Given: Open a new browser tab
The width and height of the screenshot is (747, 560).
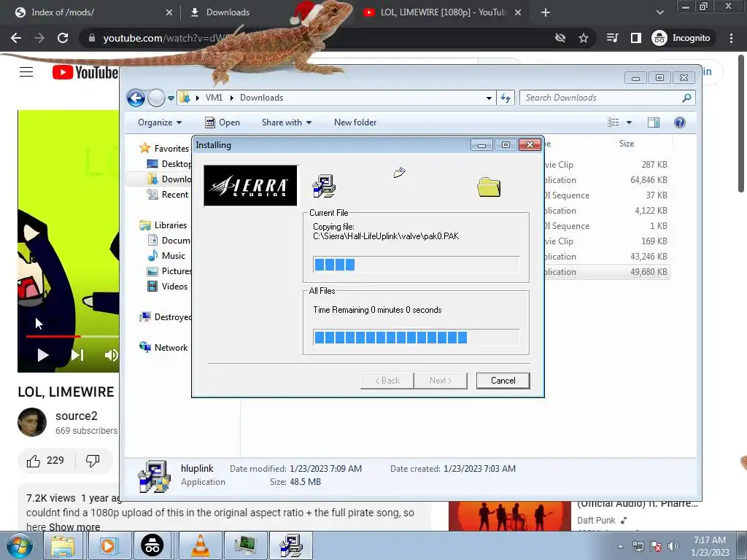Looking at the screenshot, I should point(546,12).
